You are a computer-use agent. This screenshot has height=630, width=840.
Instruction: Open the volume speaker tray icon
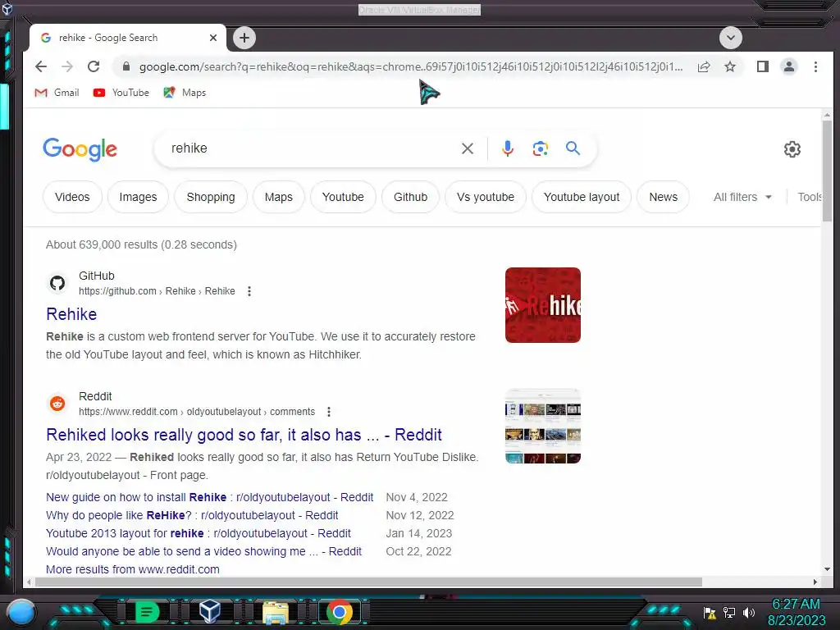pos(748,612)
